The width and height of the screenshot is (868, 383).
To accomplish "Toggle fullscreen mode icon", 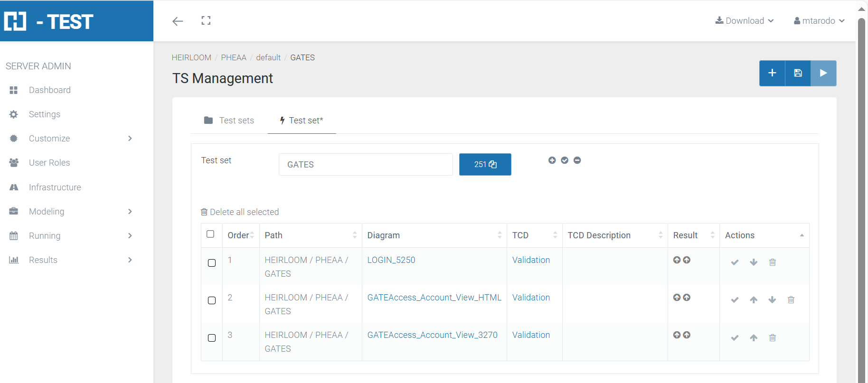I will (206, 20).
